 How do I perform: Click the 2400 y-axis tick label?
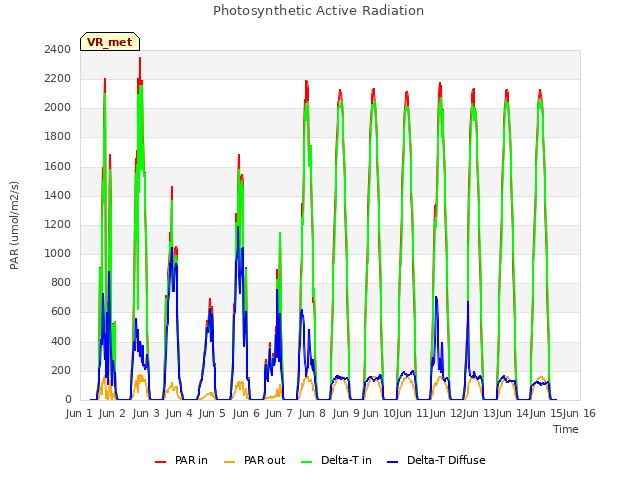pyautogui.click(x=58, y=49)
